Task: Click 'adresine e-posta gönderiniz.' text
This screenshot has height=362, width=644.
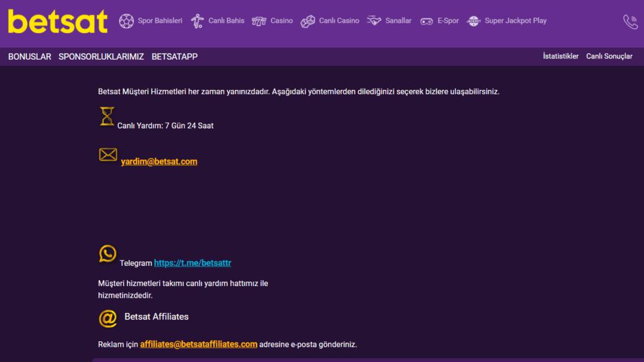Action: (308, 344)
